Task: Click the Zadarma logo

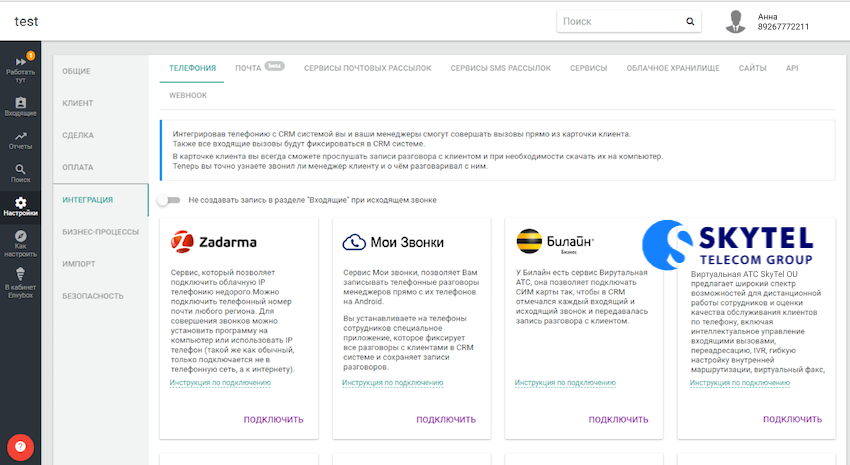Action: (x=214, y=242)
